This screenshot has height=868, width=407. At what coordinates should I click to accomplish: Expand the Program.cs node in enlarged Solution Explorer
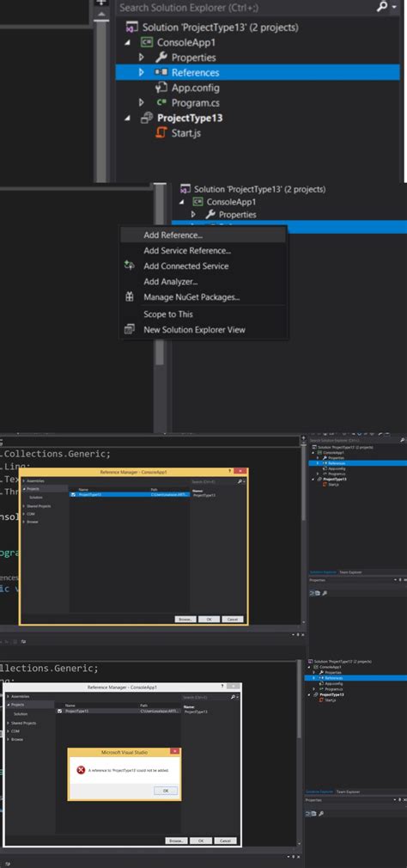pyautogui.click(x=142, y=102)
